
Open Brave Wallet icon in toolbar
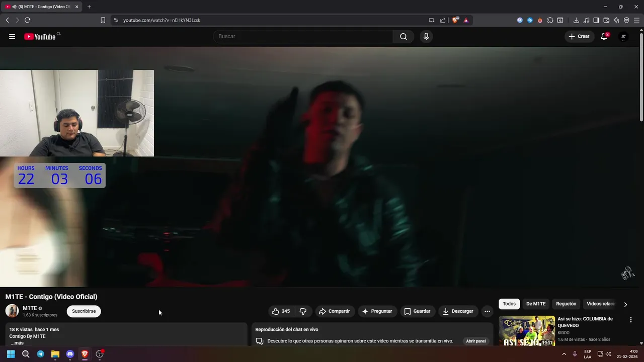606,20
